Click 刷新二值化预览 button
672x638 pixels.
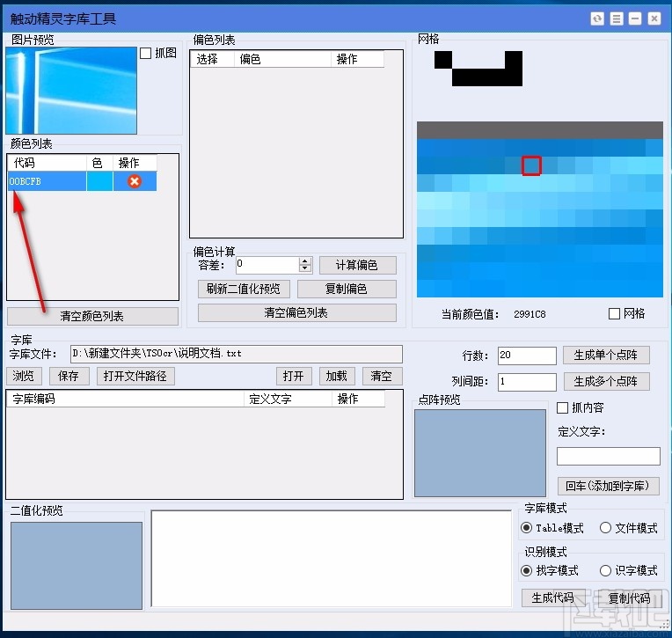(x=244, y=289)
